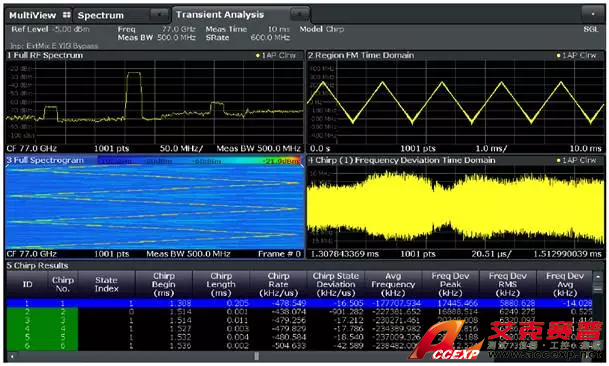Select chirp result row with ID 1

(x=299, y=303)
